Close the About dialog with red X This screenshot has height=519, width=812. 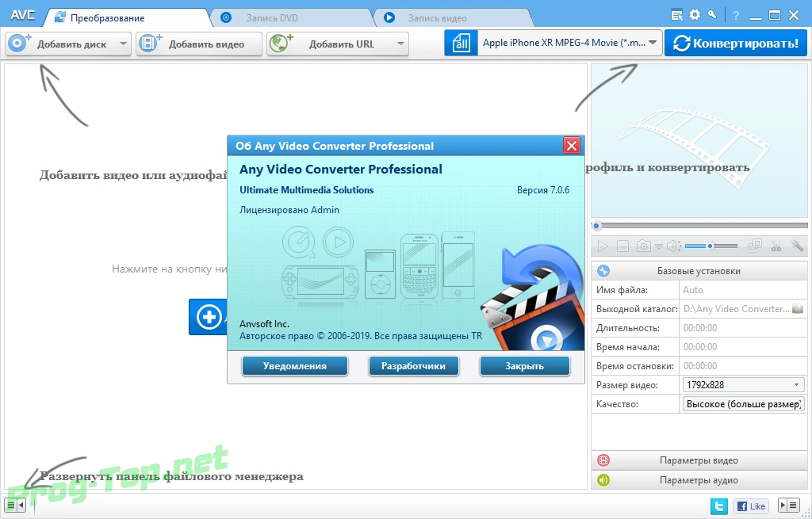572,146
